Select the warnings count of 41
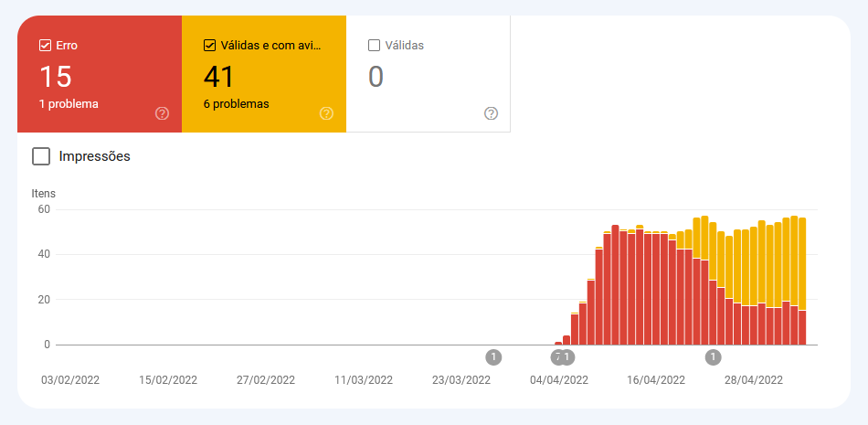The height and width of the screenshot is (425, 868). click(x=219, y=77)
